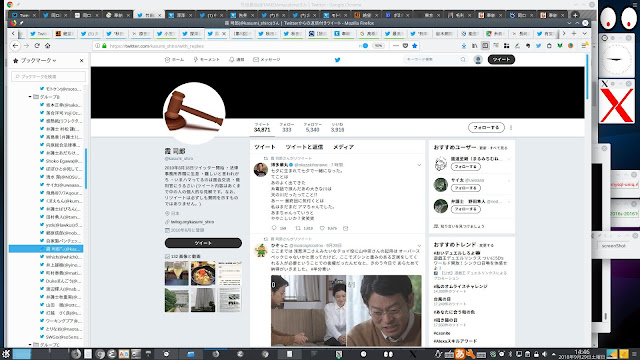Follow the third recommended user
Viewport: 640px width, 360px height.
coord(466,209)
